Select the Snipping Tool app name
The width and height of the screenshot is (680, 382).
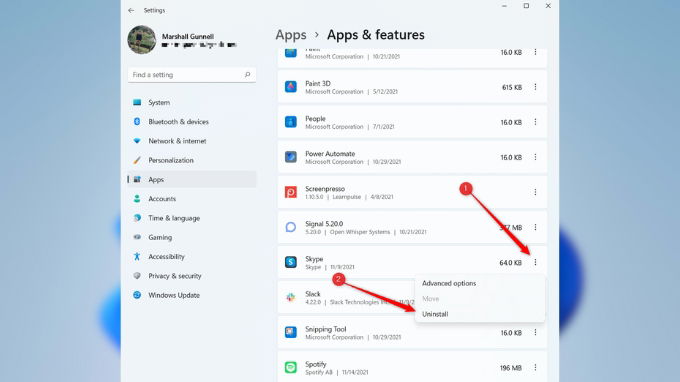[325, 329]
